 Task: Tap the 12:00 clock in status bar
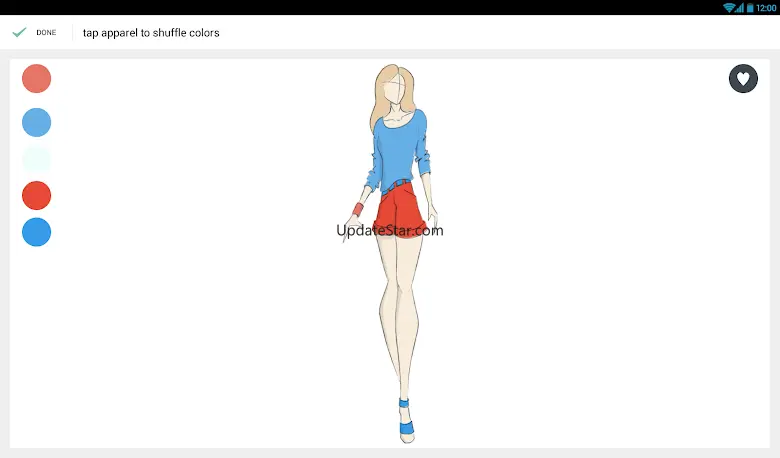point(767,7)
